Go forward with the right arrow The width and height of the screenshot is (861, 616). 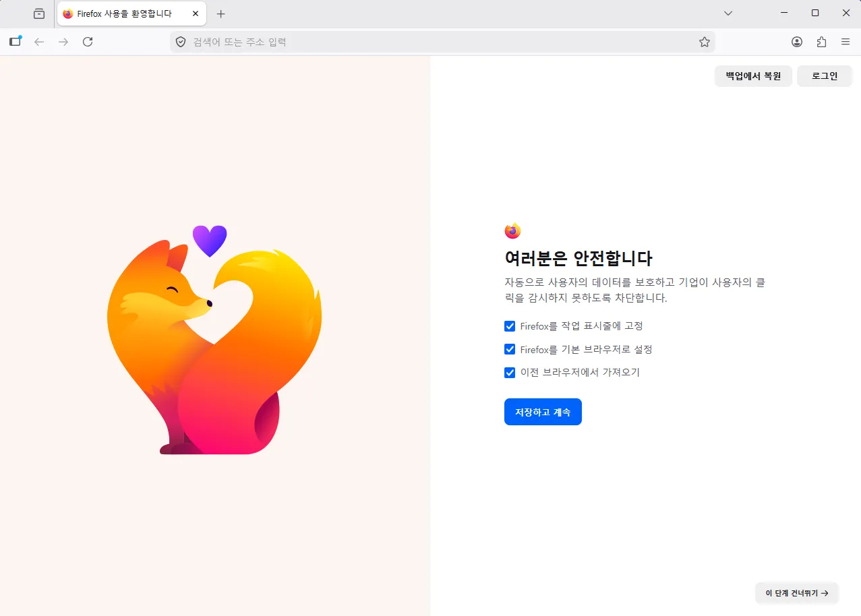(x=63, y=42)
